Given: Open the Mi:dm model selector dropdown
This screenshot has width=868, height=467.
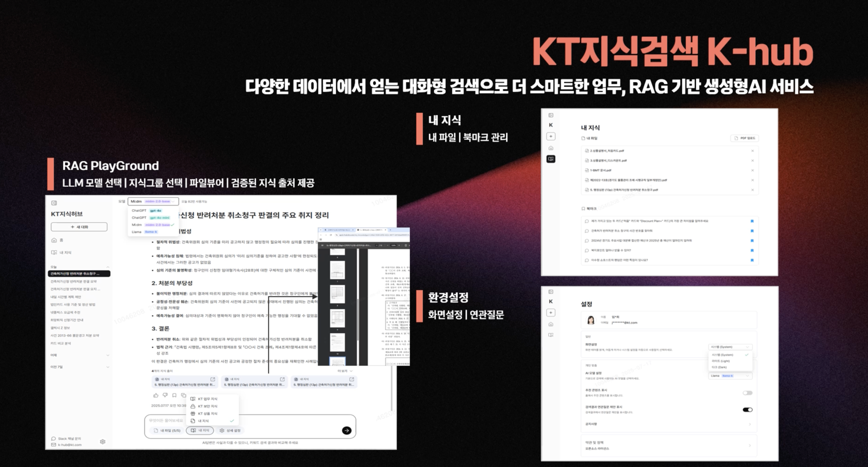Looking at the screenshot, I should point(153,201).
